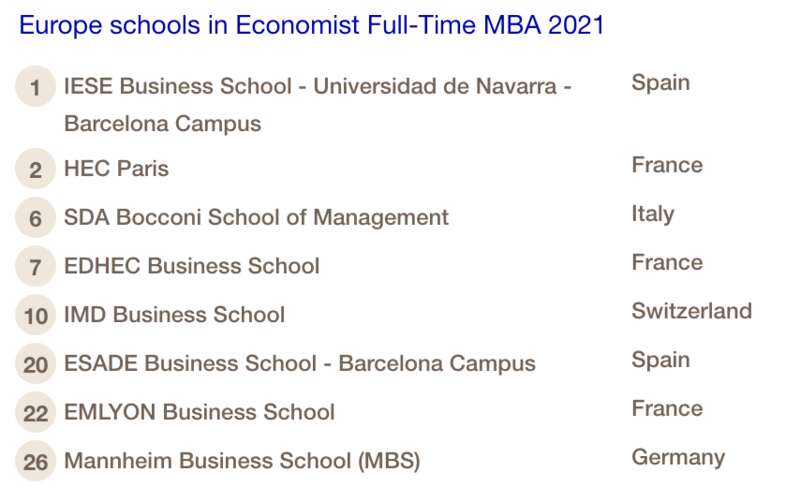Screen dimensions: 800x487
Task: Click the rank 1 circle badge
Action: pyautogui.click(x=35, y=86)
